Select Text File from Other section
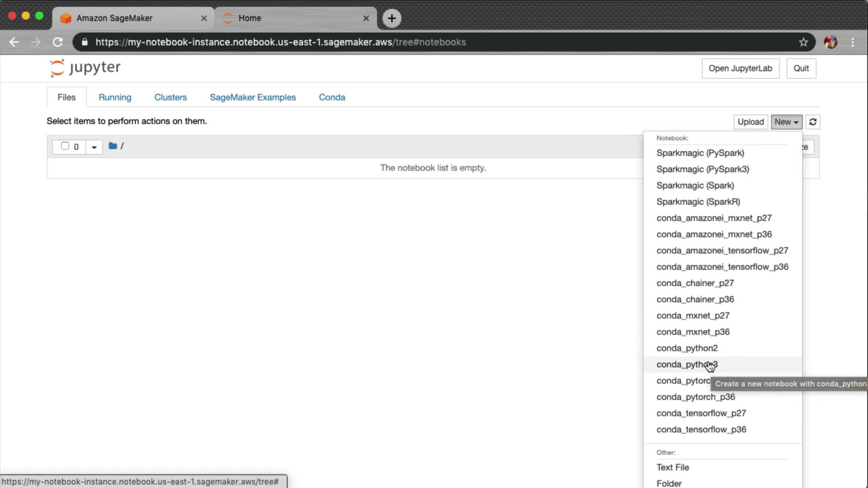The width and height of the screenshot is (868, 488). pyautogui.click(x=673, y=467)
